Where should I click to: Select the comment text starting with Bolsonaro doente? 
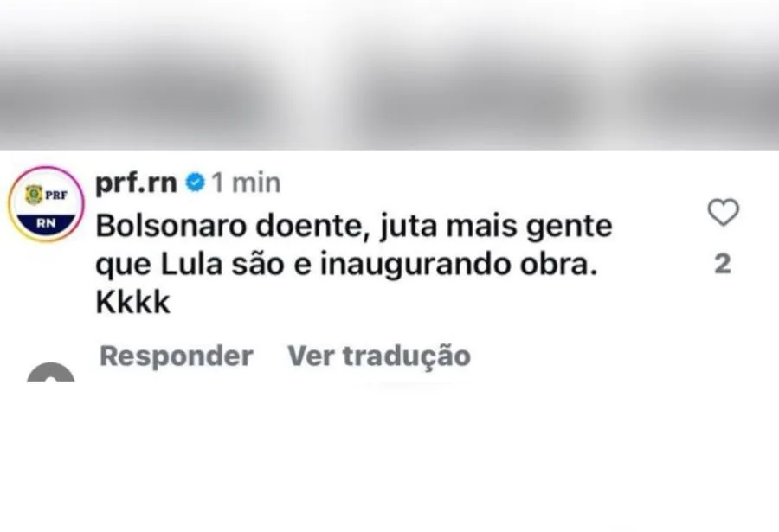354,264
